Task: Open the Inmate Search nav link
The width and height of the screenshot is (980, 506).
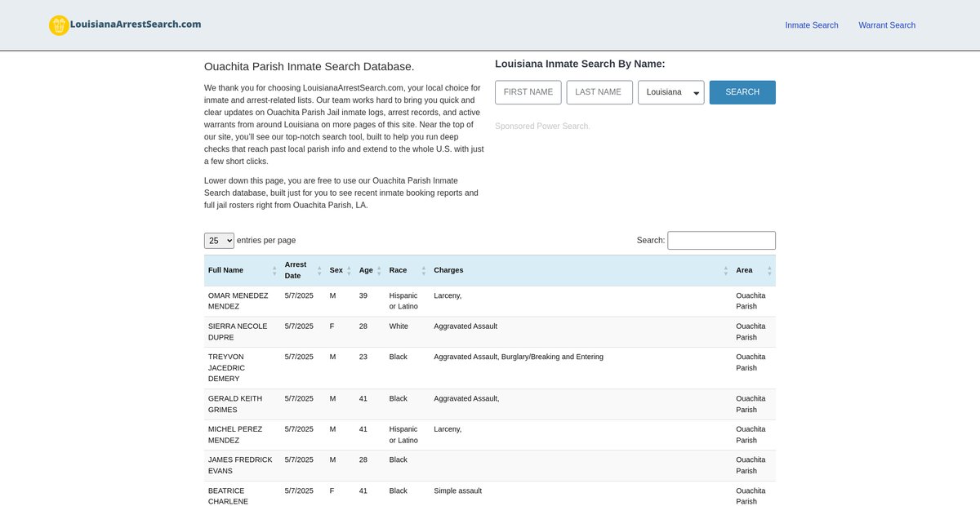Action: tap(811, 25)
